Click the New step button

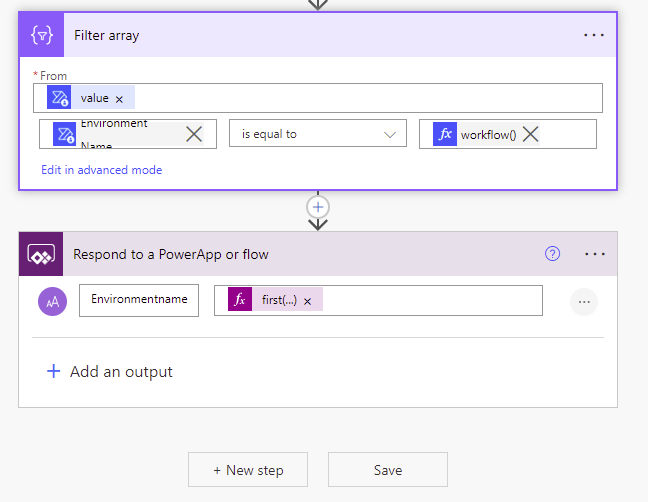click(248, 469)
